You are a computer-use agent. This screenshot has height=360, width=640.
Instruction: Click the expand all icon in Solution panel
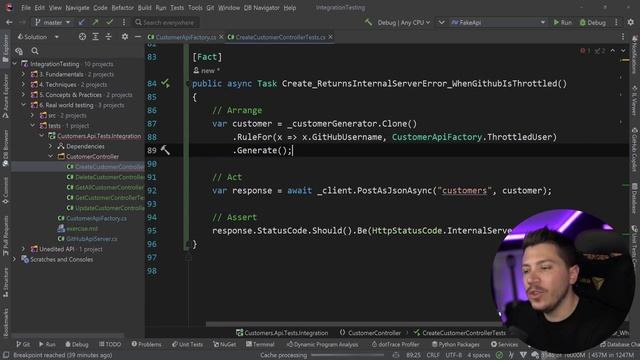coord(95,37)
